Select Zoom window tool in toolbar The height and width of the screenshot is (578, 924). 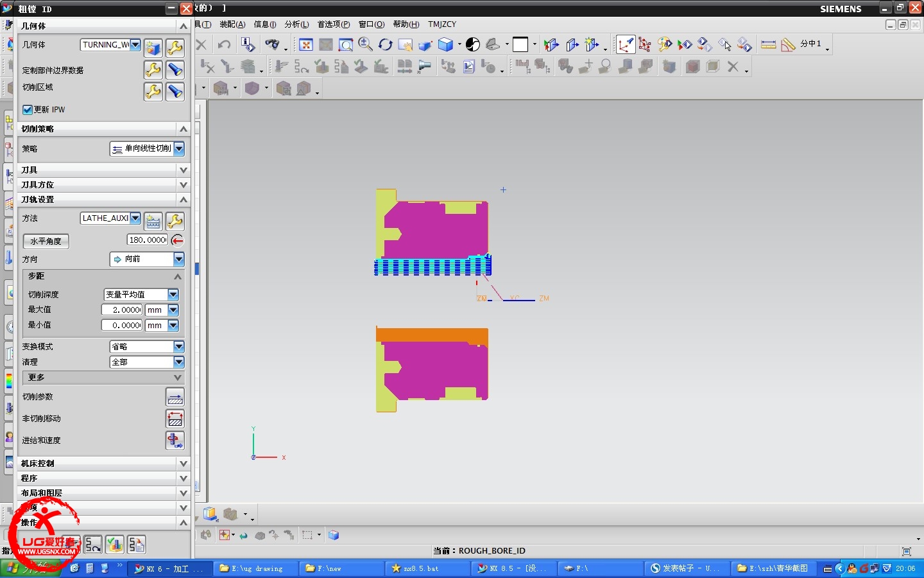(346, 44)
